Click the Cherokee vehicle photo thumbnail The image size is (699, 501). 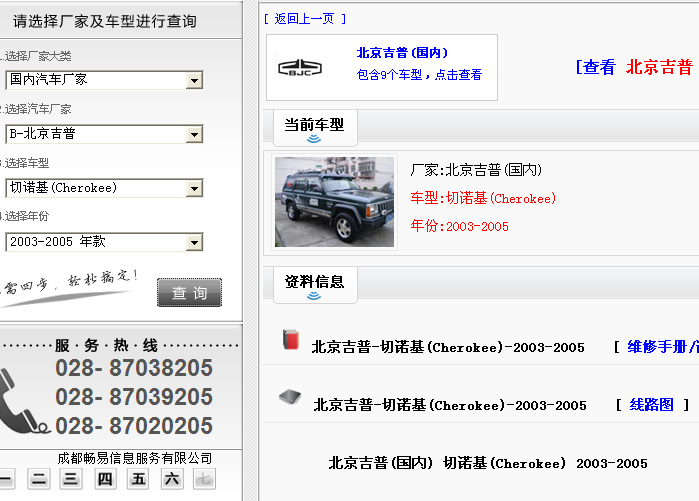[x=334, y=201]
